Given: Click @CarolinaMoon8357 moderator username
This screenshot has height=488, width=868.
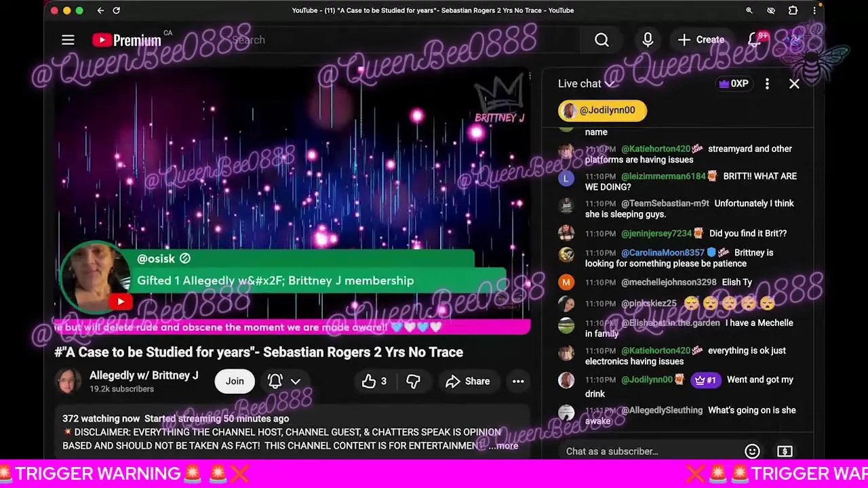Looking at the screenshot, I should [663, 252].
